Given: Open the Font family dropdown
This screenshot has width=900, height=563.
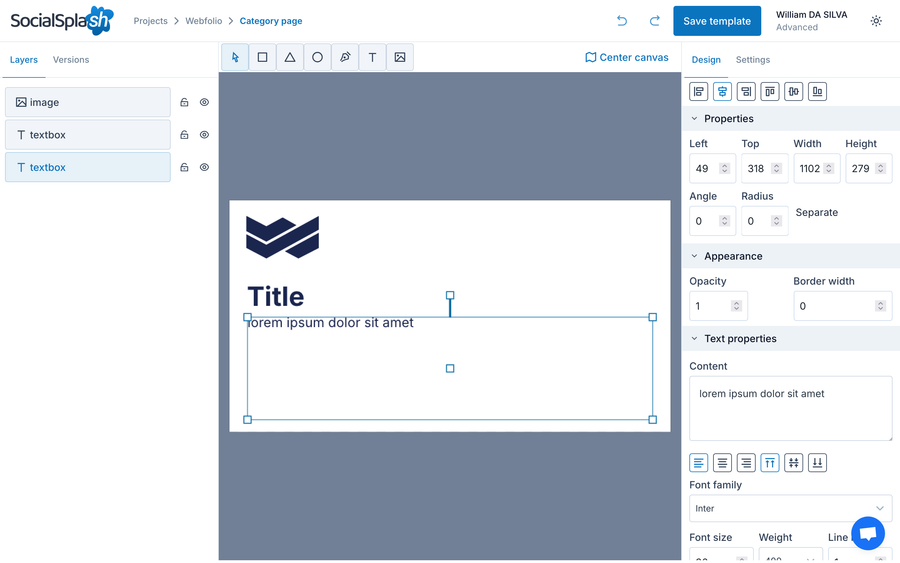Looking at the screenshot, I should click(790, 508).
